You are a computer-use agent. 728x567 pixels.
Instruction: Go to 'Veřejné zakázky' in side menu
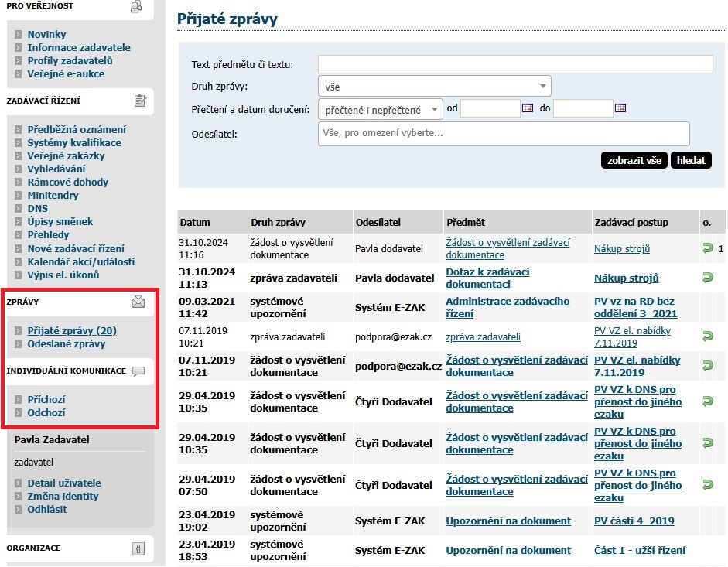[x=66, y=155]
